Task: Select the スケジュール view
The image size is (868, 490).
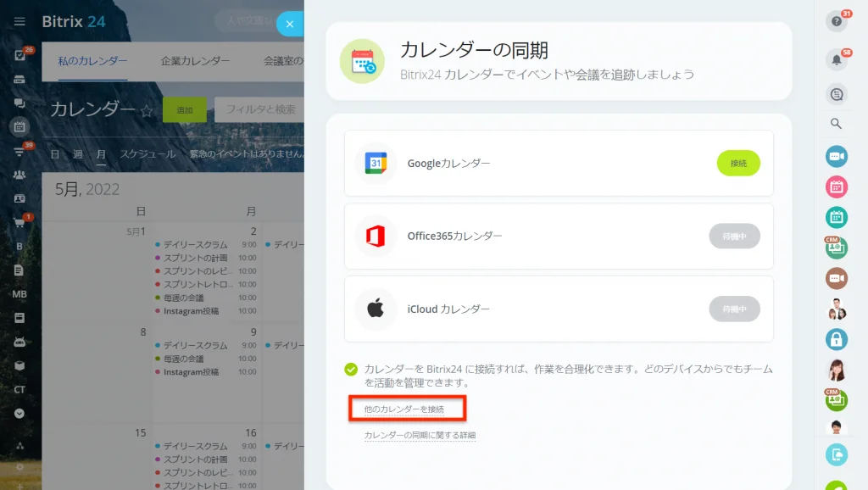Action: point(147,154)
